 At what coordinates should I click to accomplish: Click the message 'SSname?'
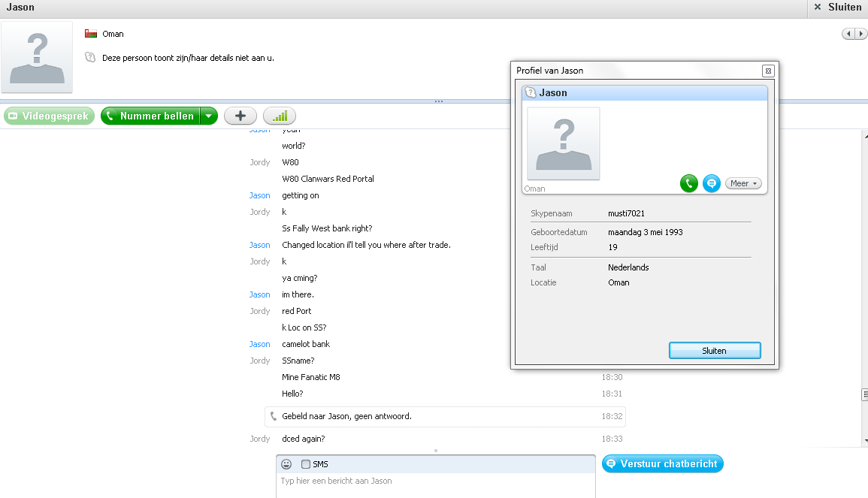click(298, 361)
